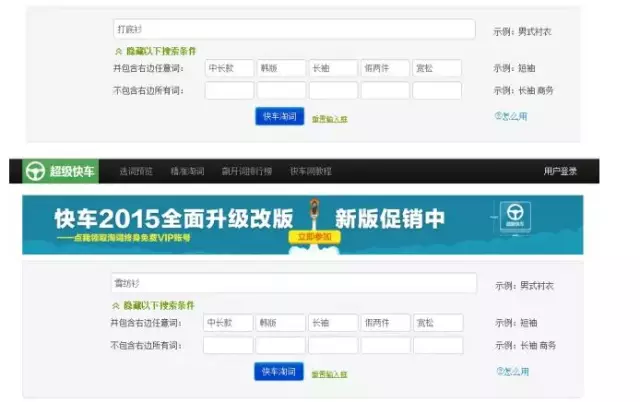Click the 长袖 include field in 雪纺衫 panel

point(333,323)
